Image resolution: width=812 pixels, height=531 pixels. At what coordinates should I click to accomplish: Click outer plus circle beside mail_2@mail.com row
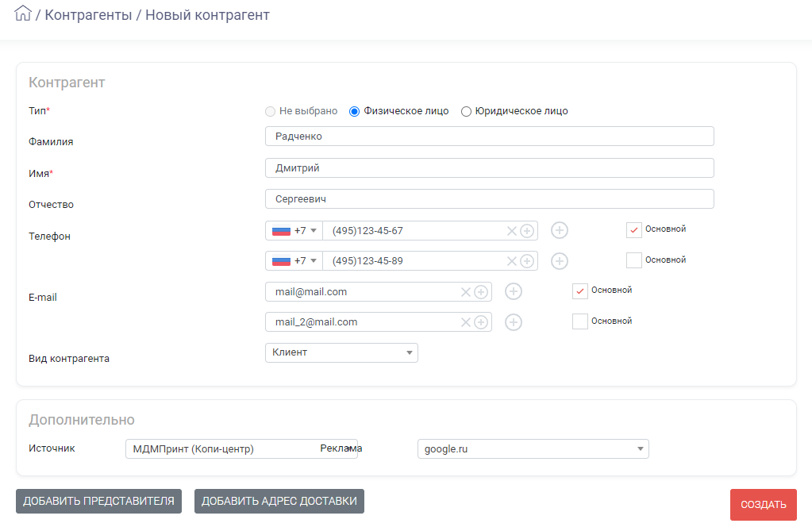click(514, 322)
